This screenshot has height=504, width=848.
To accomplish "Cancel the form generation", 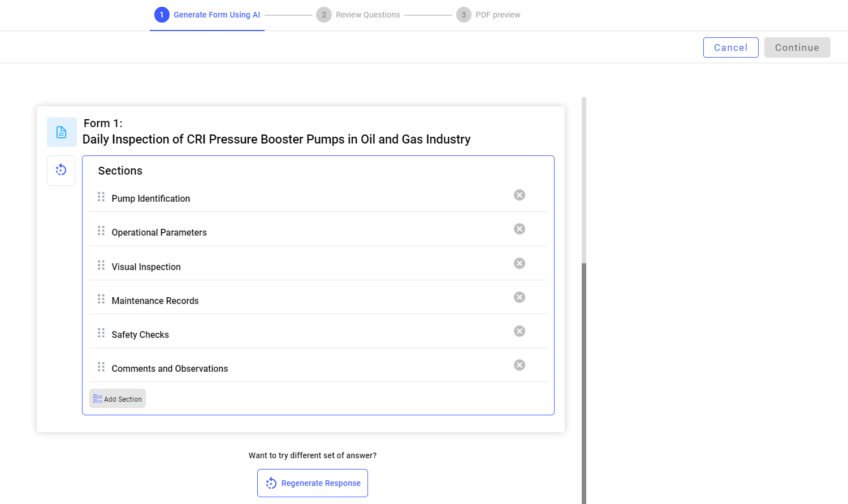I will click(731, 47).
